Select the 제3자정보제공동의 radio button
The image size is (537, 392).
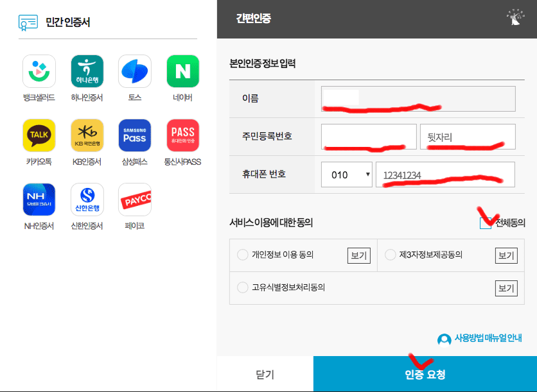coord(390,255)
